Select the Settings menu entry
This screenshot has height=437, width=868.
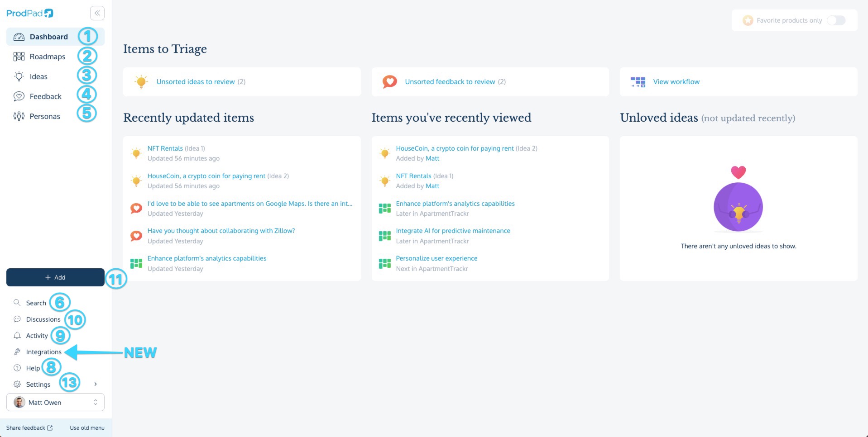[38, 384]
